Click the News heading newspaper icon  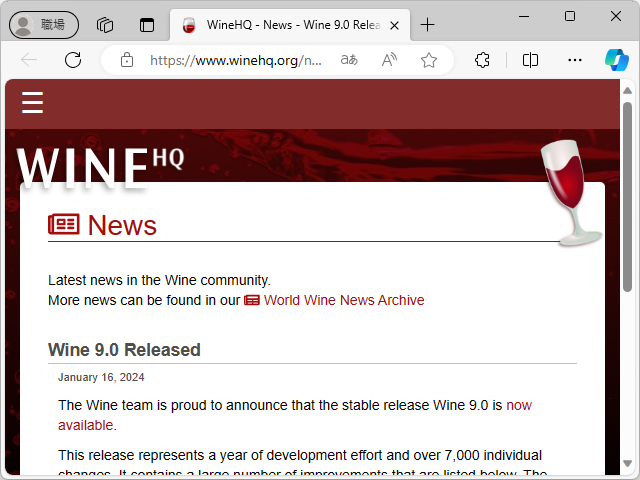coord(64,224)
